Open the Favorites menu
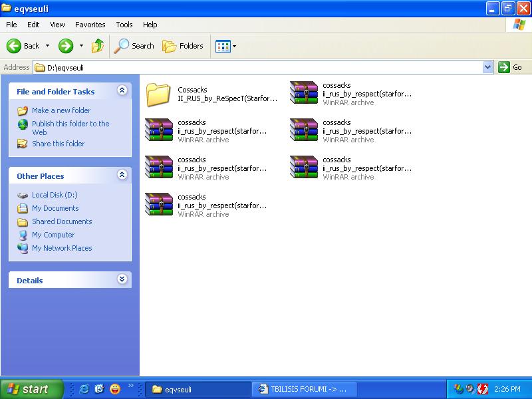Screen dimensions: 532x399 [x=90, y=25]
